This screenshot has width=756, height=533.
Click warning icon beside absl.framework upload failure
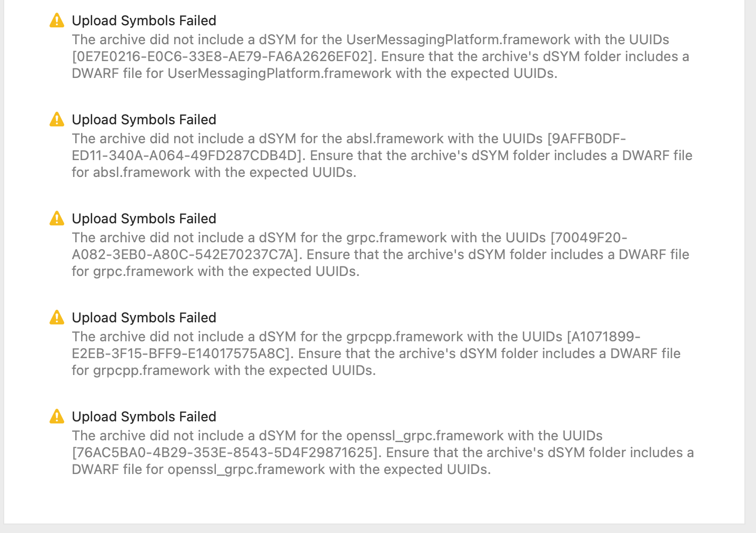[57, 120]
